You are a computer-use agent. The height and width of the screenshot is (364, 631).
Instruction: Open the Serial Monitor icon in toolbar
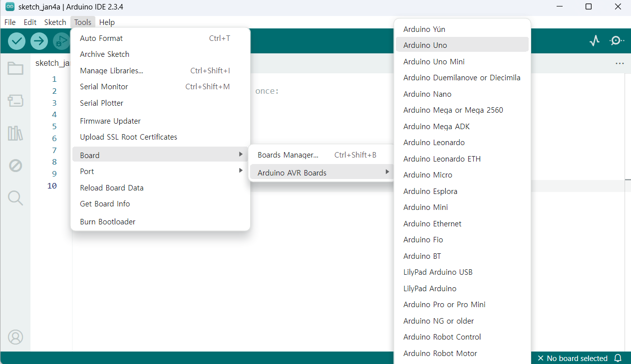click(x=617, y=41)
